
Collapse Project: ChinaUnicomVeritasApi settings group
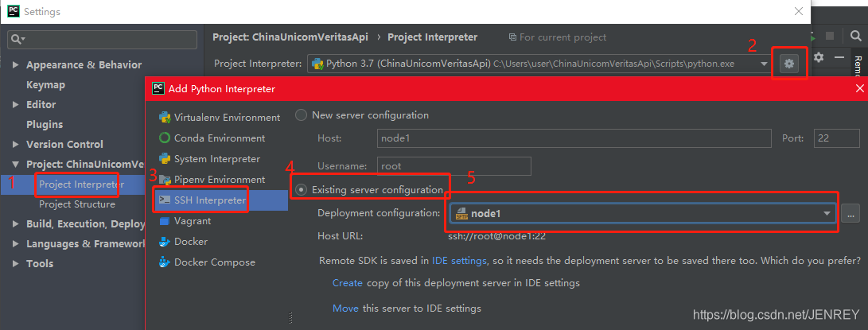(x=15, y=165)
